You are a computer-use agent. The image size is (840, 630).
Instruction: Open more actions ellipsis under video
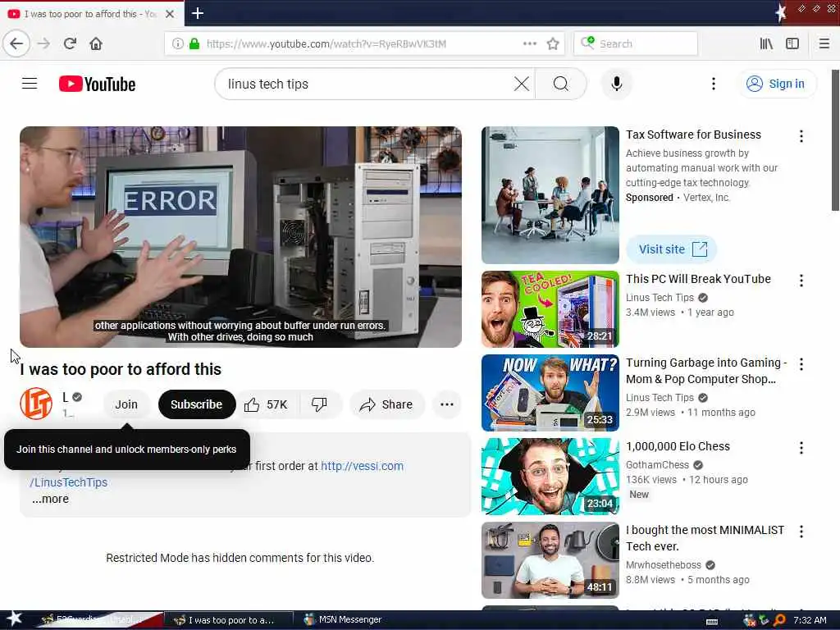pos(447,404)
